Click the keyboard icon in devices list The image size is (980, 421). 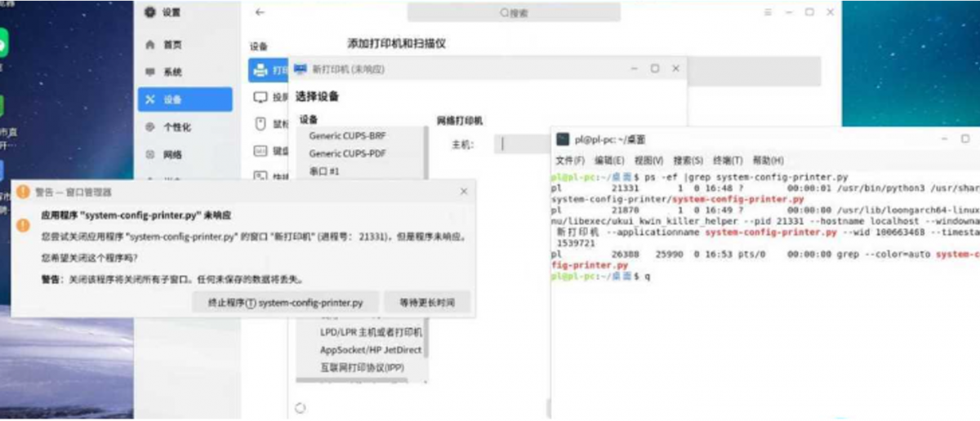point(261,151)
